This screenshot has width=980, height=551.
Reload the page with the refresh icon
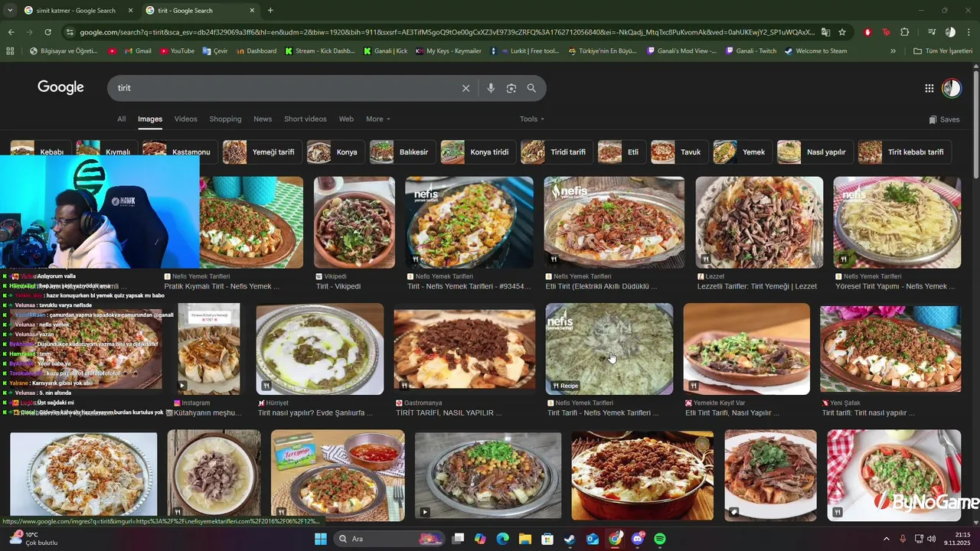pos(47,32)
